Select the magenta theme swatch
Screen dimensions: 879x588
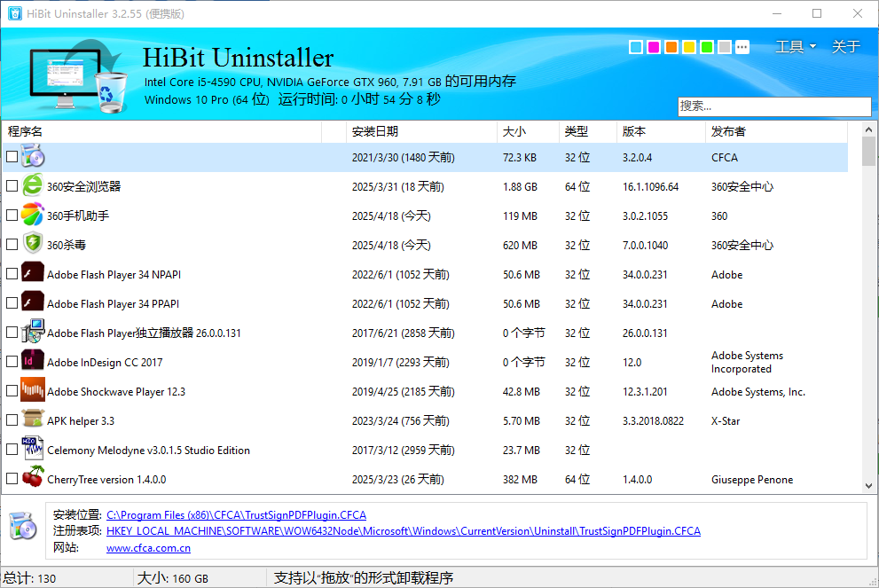[654, 47]
